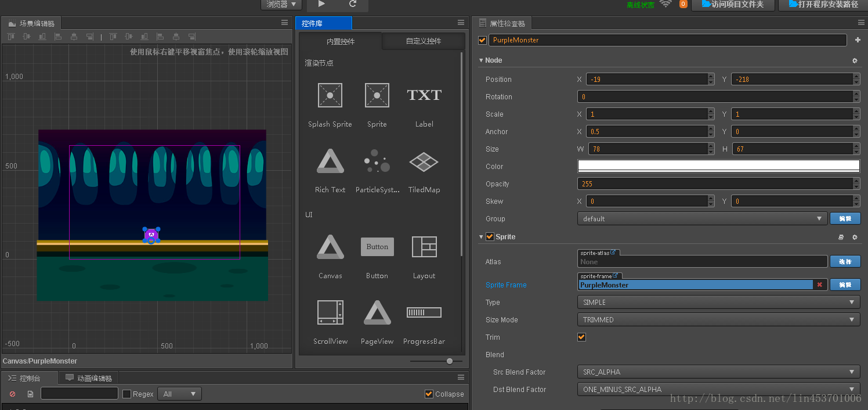Open the 控制台 tab
Viewport: 868px width, 410px height.
[x=30, y=378]
